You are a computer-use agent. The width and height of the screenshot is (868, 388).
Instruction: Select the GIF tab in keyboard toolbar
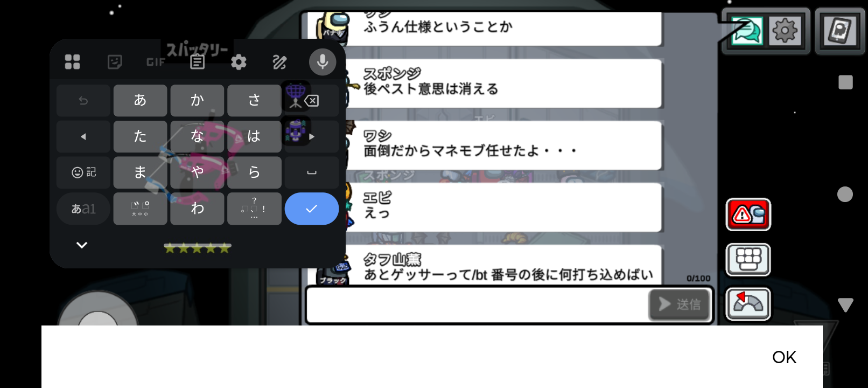(156, 62)
